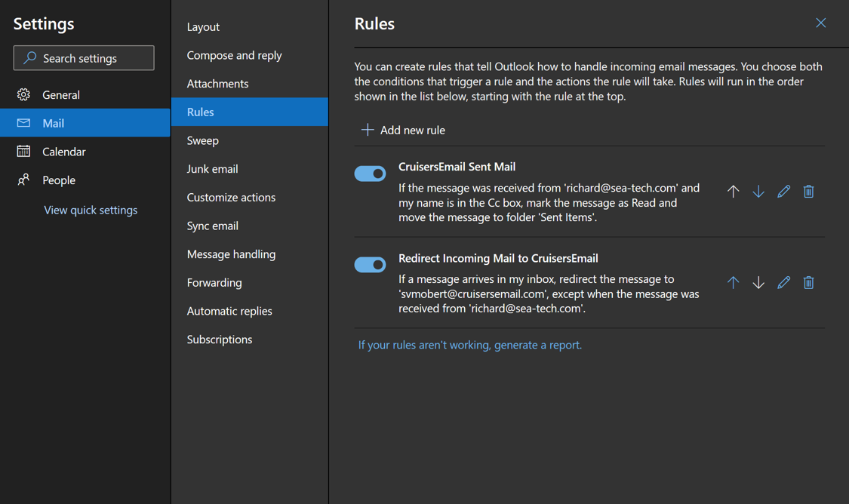This screenshot has width=849, height=504.
Task: Click View quick settings link
Action: coord(91,210)
